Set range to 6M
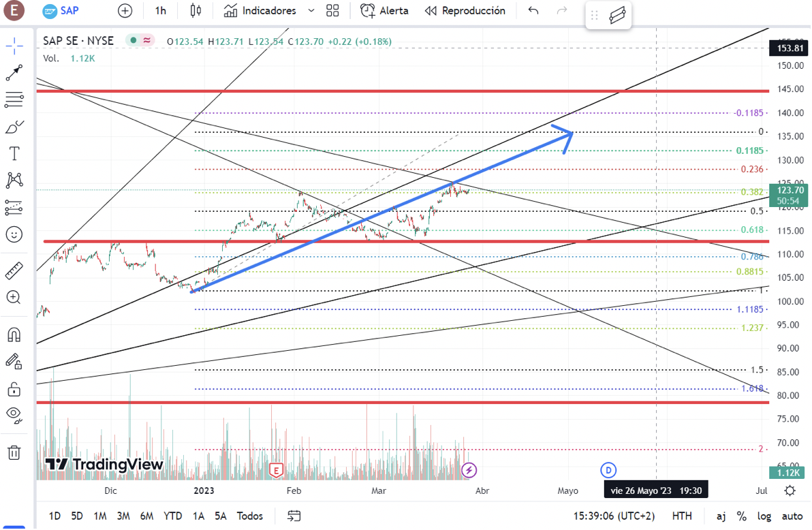 point(146,516)
